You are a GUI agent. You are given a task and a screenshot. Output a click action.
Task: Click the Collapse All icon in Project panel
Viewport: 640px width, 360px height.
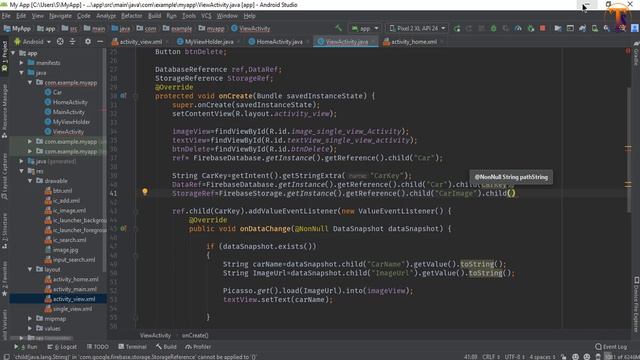(x=72, y=42)
